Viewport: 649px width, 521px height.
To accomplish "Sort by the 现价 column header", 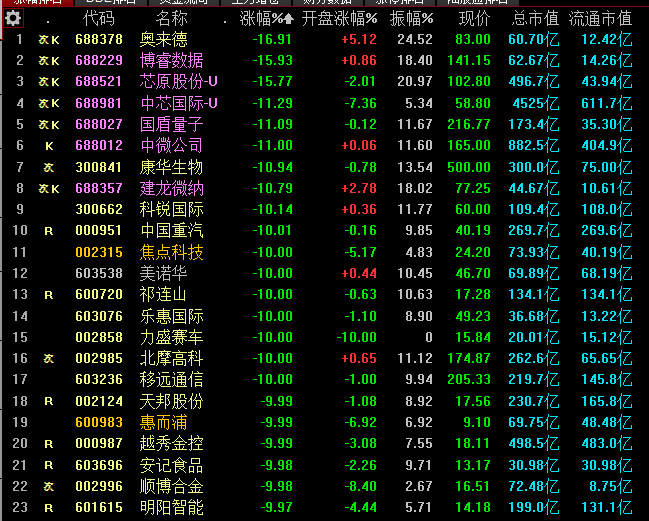I will click(x=474, y=19).
